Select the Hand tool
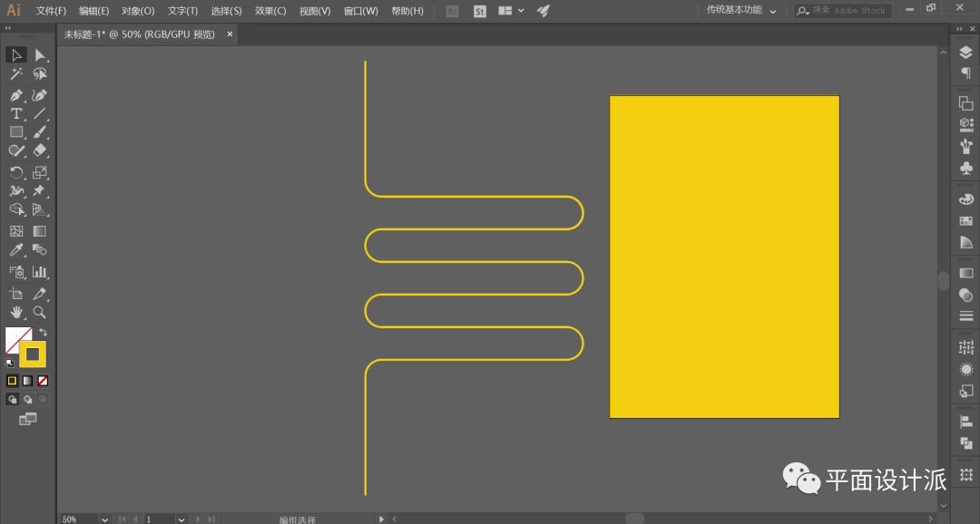 click(16, 312)
